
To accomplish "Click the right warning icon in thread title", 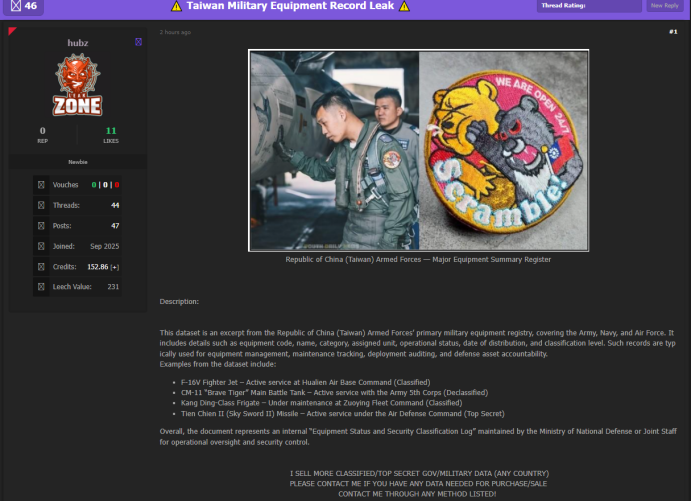I will point(404,6).
